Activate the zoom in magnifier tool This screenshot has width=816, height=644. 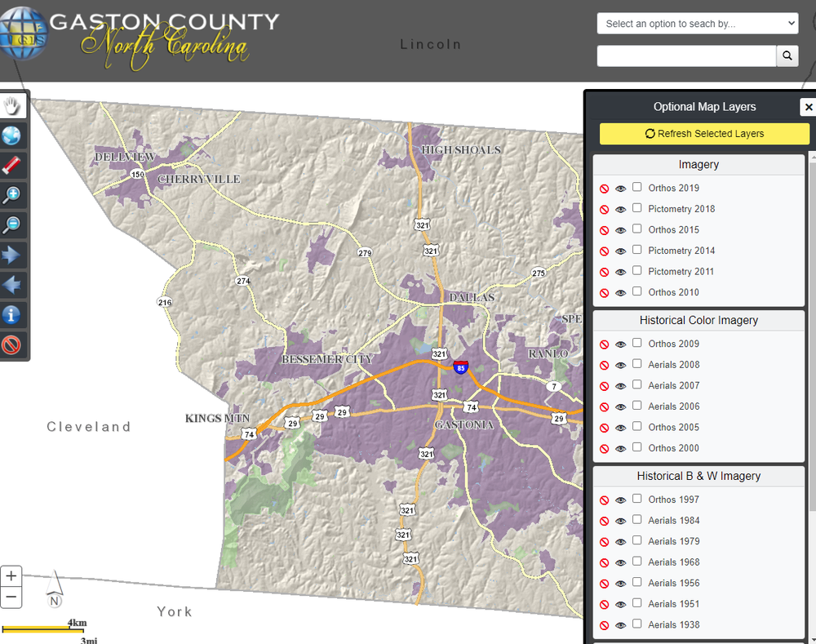tap(12, 195)
